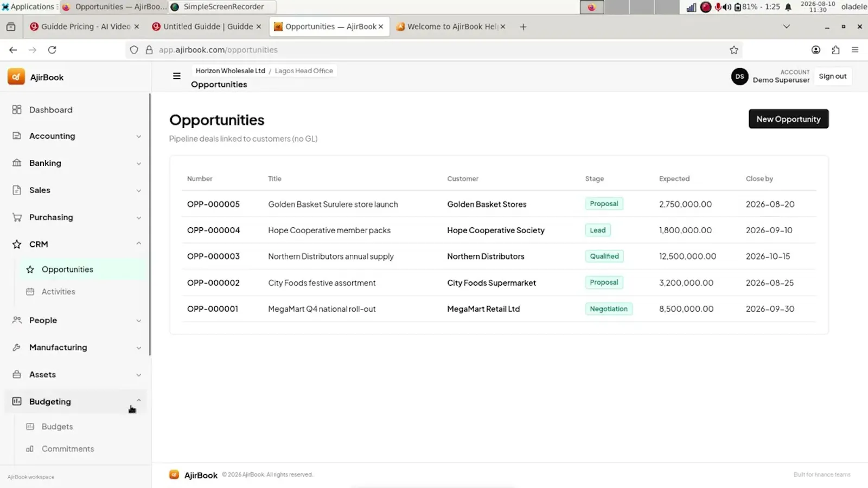Reload the page in browser

[x=52, y=50]
